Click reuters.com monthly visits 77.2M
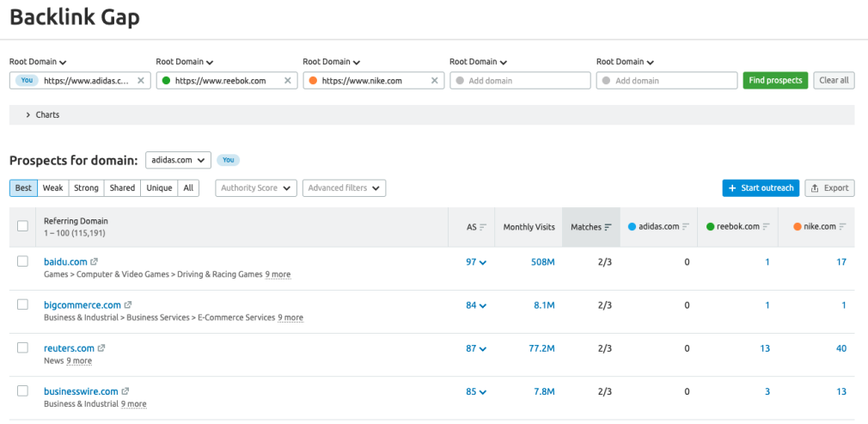This screenshot has height=424, width=868. (541, 348)
